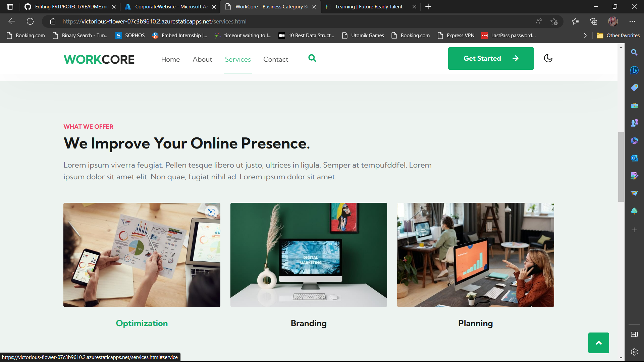Open browser Settings from the sidebar
The height and width of the screenshot is (362, 644).
tap(634, 352)
